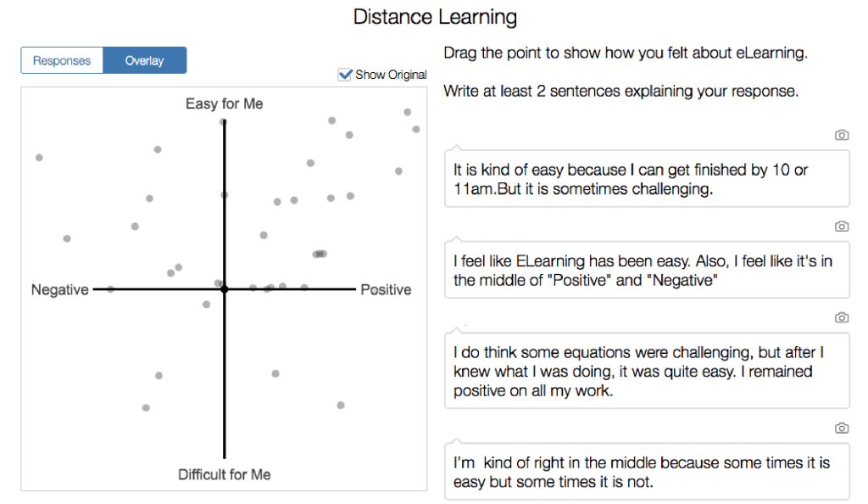This screenshot has width=868, height=504.
Task: Click the 'Distance Learning' title
Action: (435, 17)
